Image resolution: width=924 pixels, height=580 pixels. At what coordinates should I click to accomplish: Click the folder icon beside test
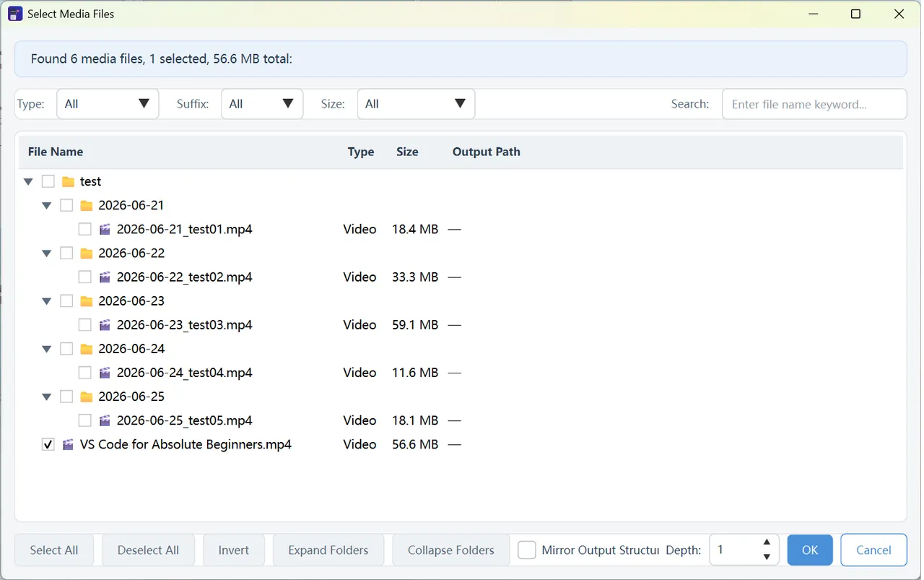[69, 182]
